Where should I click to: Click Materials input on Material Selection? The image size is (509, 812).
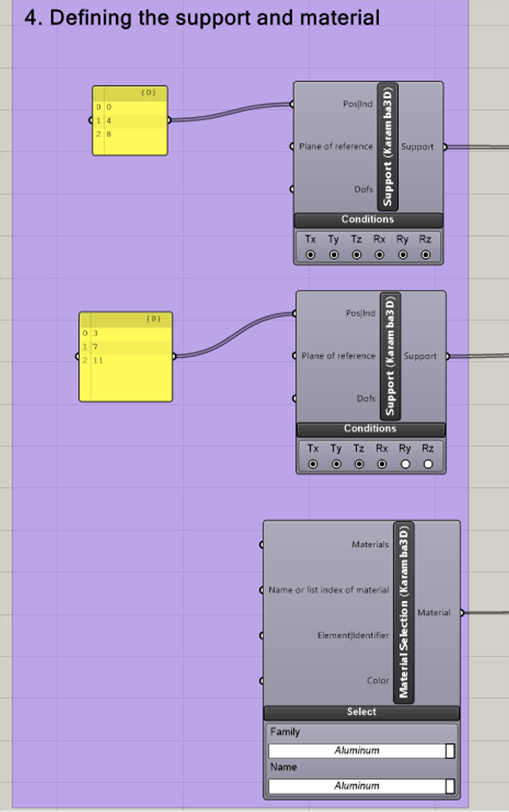[262, 544]
